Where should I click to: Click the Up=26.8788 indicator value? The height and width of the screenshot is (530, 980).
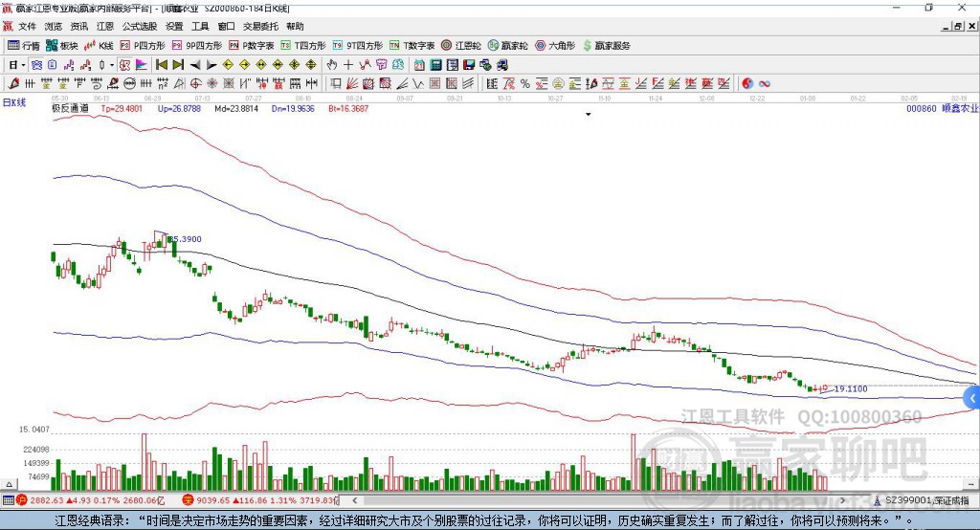pos(179,109)
